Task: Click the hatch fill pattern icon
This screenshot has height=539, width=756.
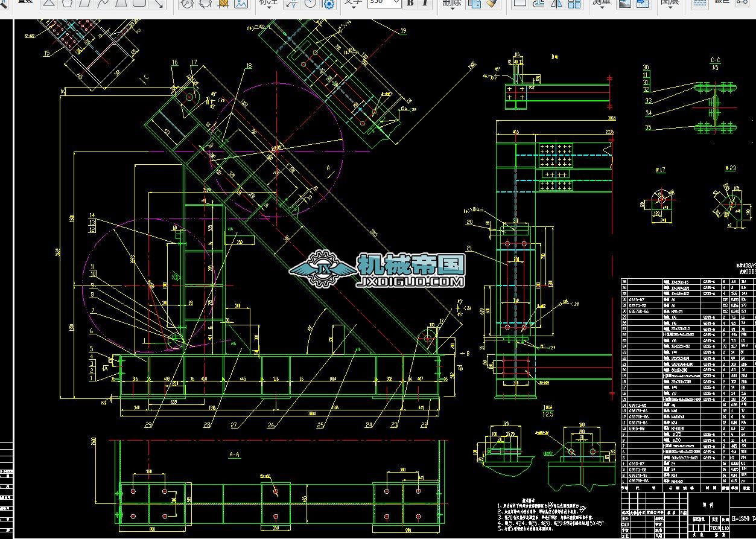Action: click(223, 3)
